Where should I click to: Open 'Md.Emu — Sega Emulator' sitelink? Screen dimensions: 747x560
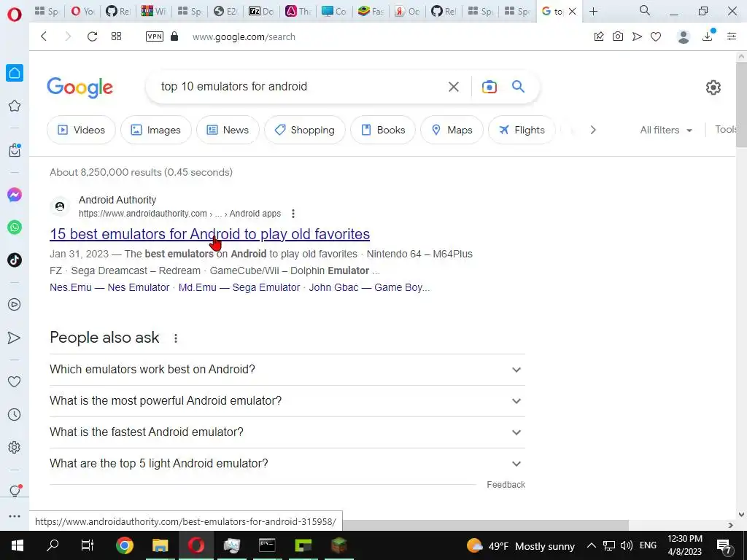point(239,287)
